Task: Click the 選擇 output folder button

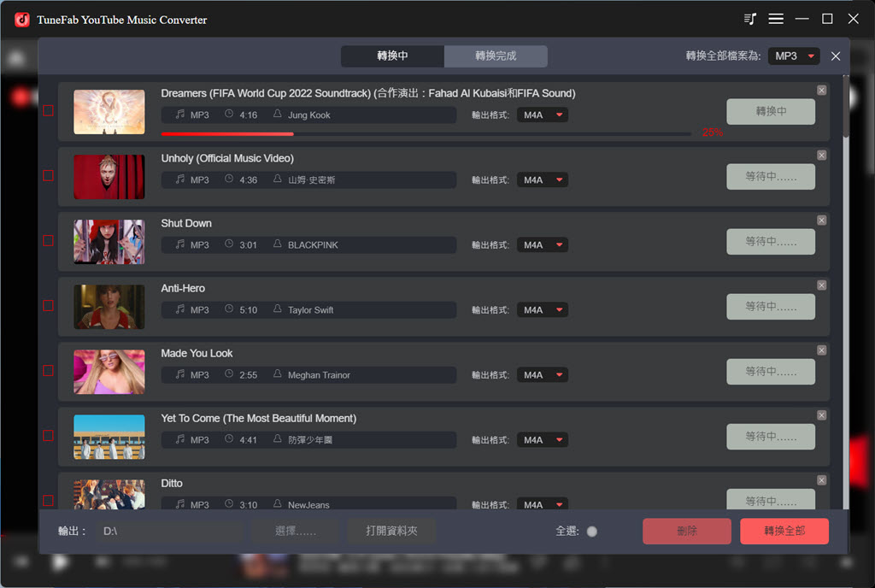Action: tap(295, 531)
